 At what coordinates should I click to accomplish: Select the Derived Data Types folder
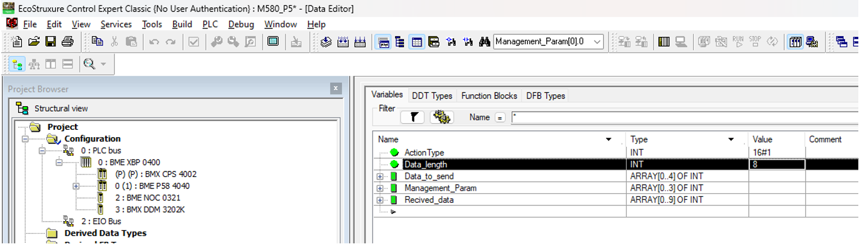(105, 233)
